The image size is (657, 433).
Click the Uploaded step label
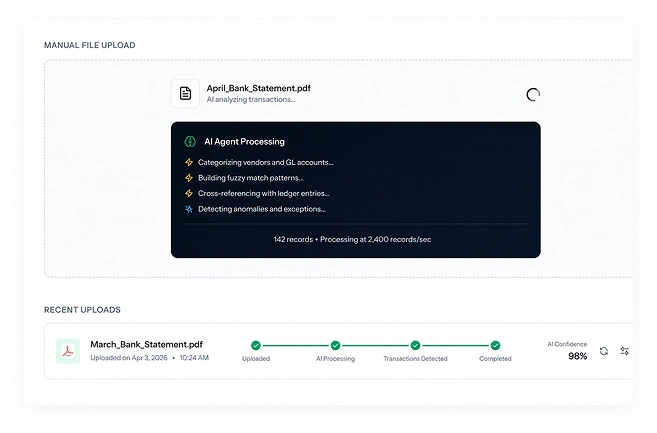tap(256, 359)
